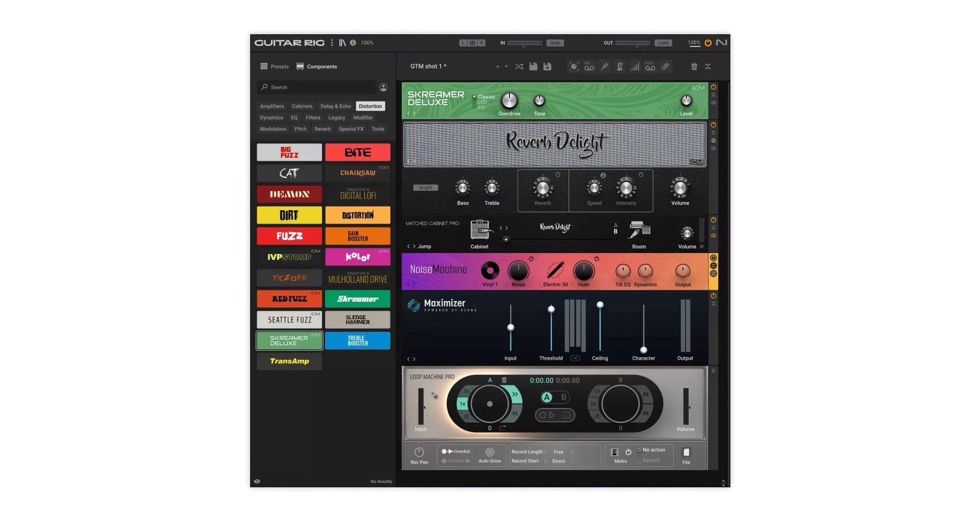
Task: Select the Vinyl 1 record icon
Action: click(490, 270)
